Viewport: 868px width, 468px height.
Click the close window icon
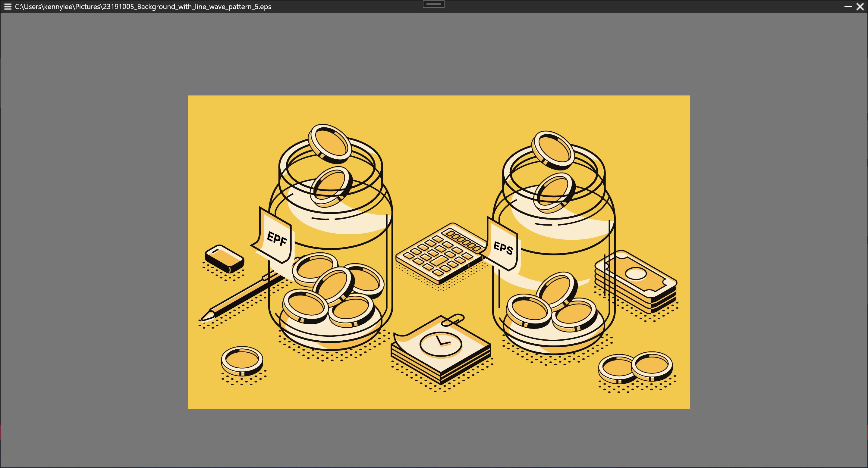pos(860,6)
